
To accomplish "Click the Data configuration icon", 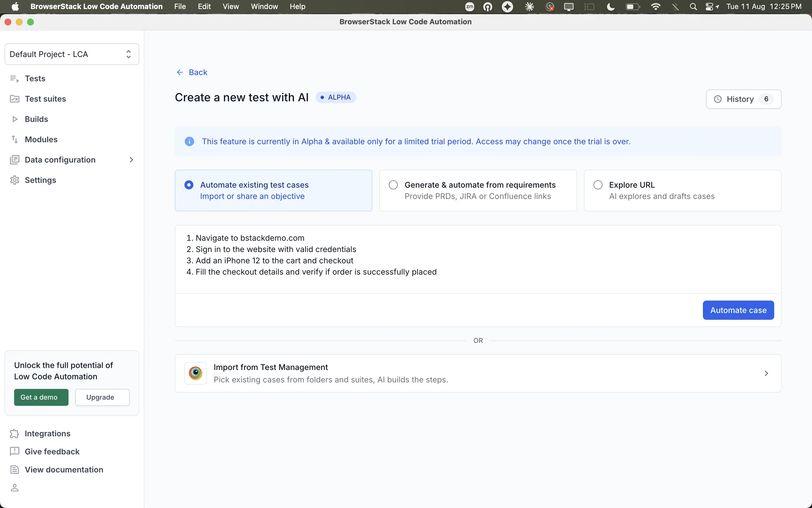I will tap(14, 159).
